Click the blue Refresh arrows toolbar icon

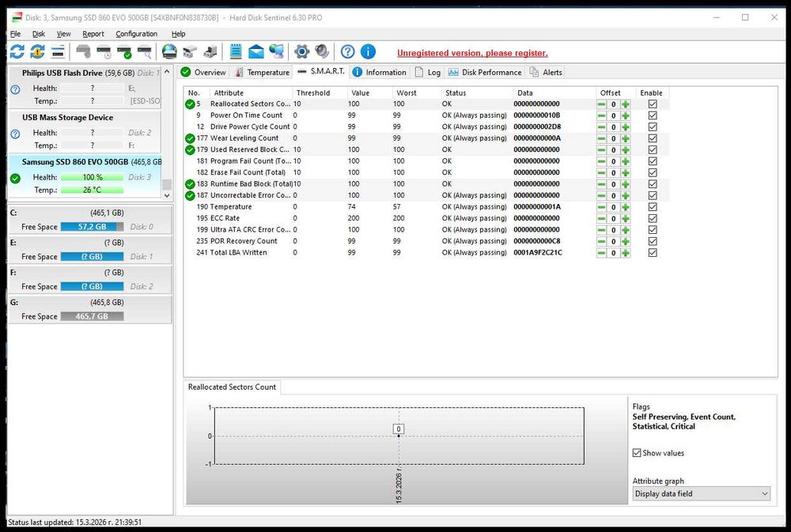tap(17, 52)
